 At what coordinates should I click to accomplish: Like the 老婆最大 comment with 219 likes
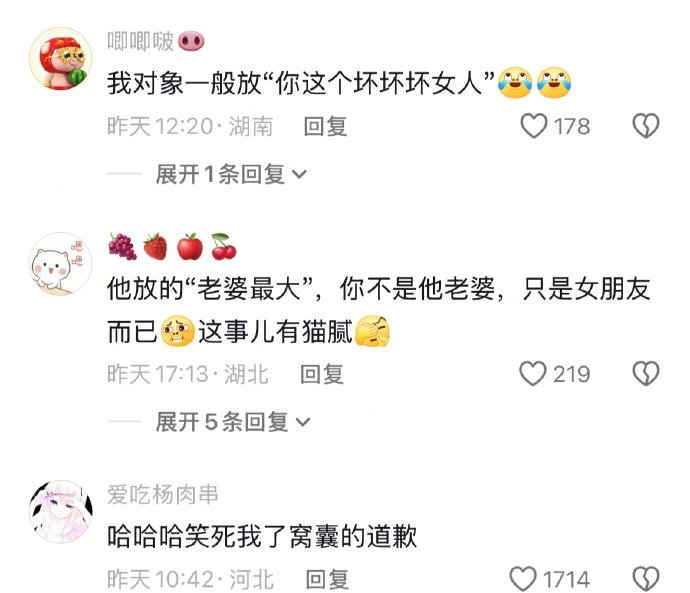coord(532,373)
